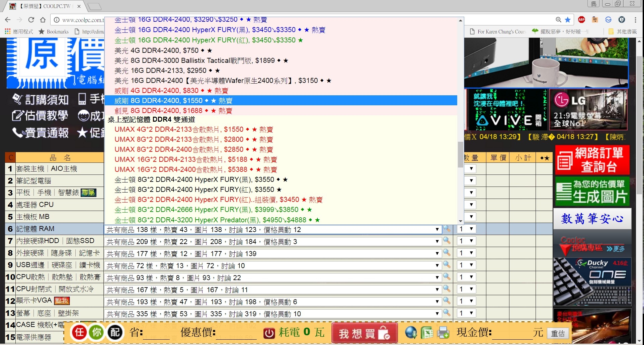
Task: Change the quantity dropdown in the VGA row
Action: coord(467,301)
